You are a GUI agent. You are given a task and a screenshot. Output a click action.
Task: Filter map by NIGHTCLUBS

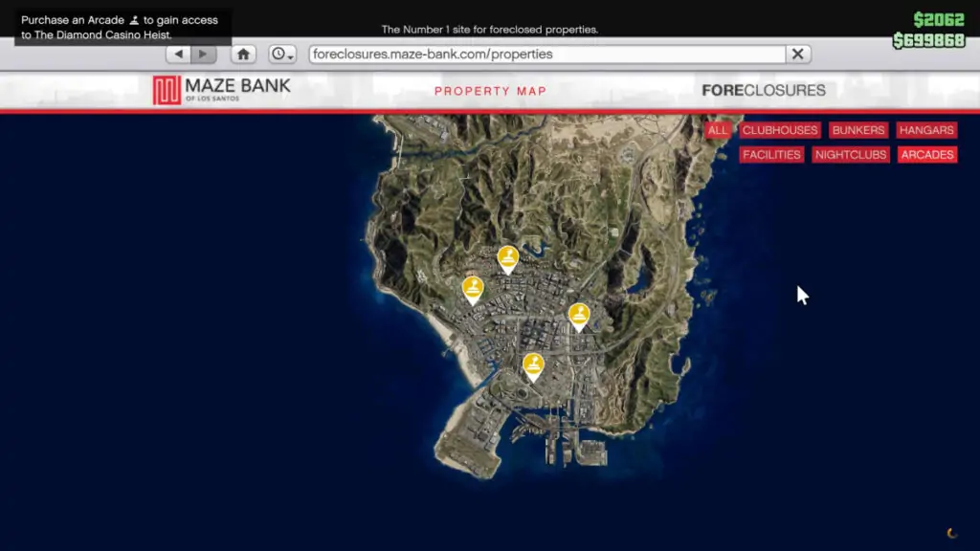click(851, 154)
